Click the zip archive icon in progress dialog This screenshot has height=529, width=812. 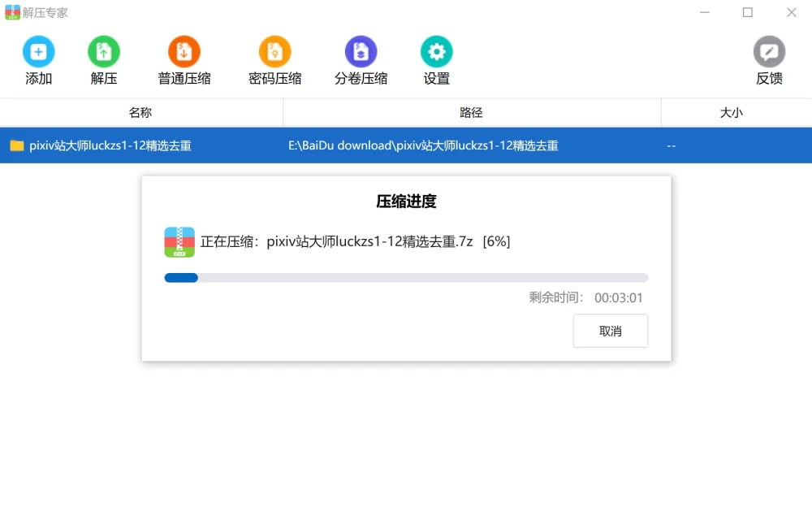[x=179, y=242]
